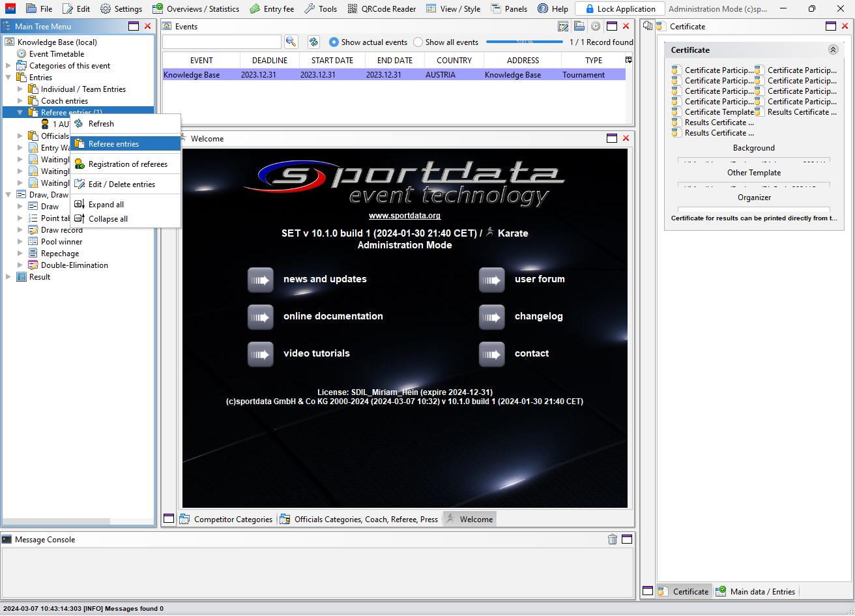The width and height of the screenshot is (855, 616).
Task: Collapse the Entries tree node
Action: pos(8,78)
